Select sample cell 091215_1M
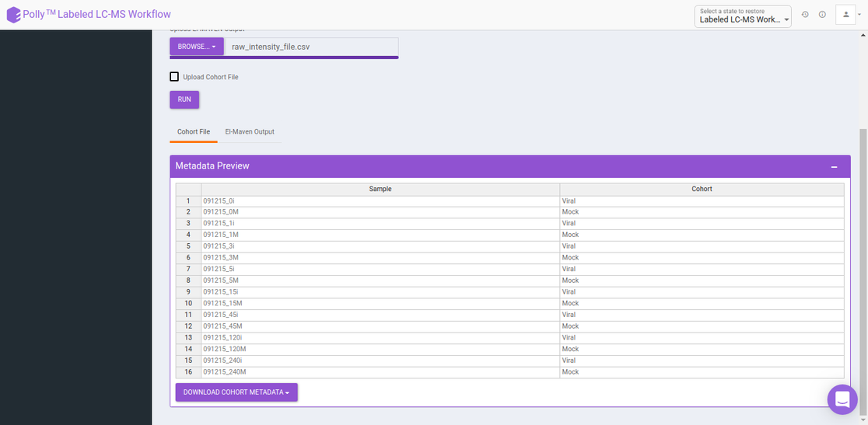Image resolution: width=868 pixels, height=425 pixels. pyautogui.click(x=380, y=235)
